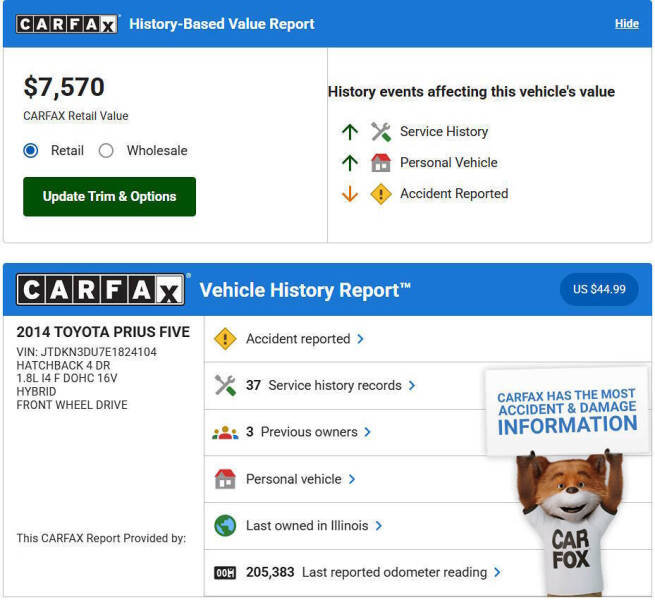The height and width of the screenshot is (600, 655).
Task: Click the red house Personal Vehicle icon in value report
Action: coord(381,163)
